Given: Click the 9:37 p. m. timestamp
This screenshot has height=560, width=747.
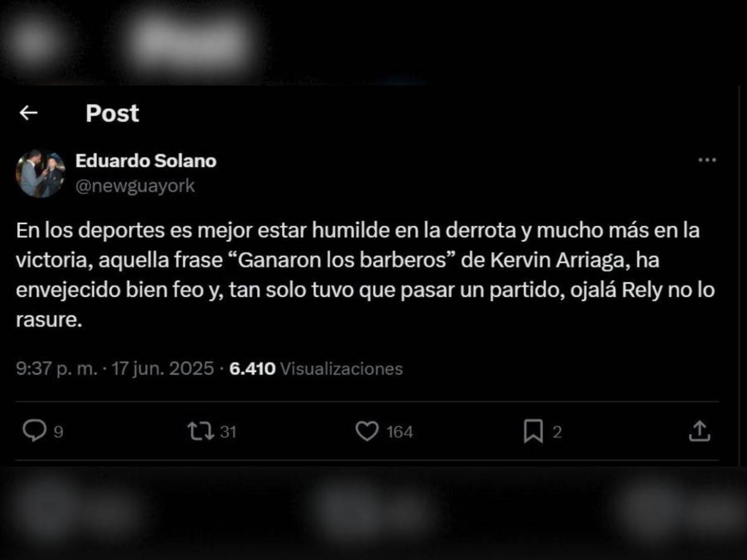Looking at the screenshot, I should (57, 368).
